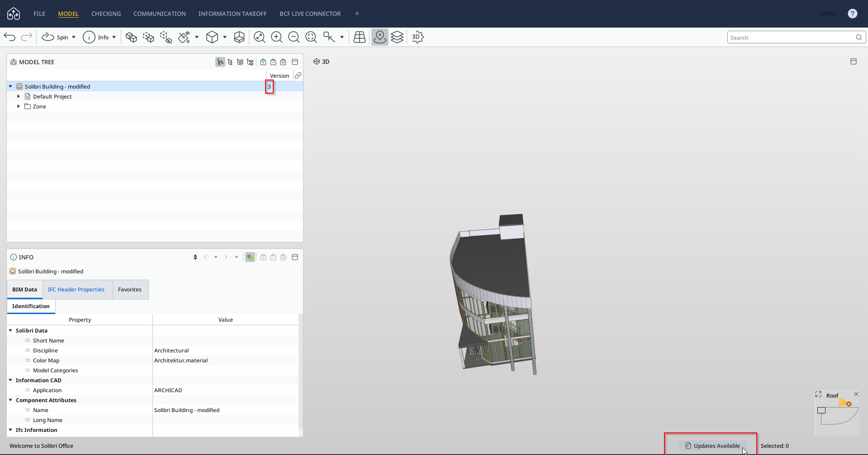Expand the Roof minimap with corner arrows
This screenshot has height=455, width=868.
coord(818,394)
